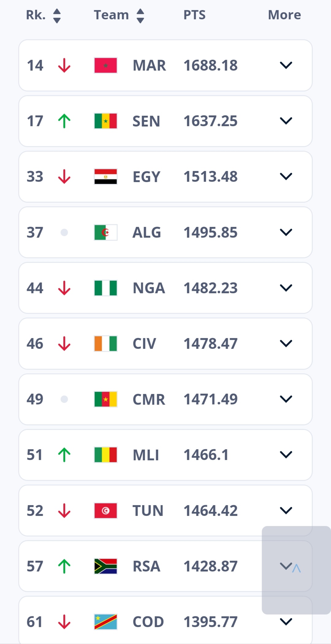Image resolution: width=331 pixels, height=644 pixels.
Task: Click the Nigeria flag icon
Action: [x=106, y=288]
